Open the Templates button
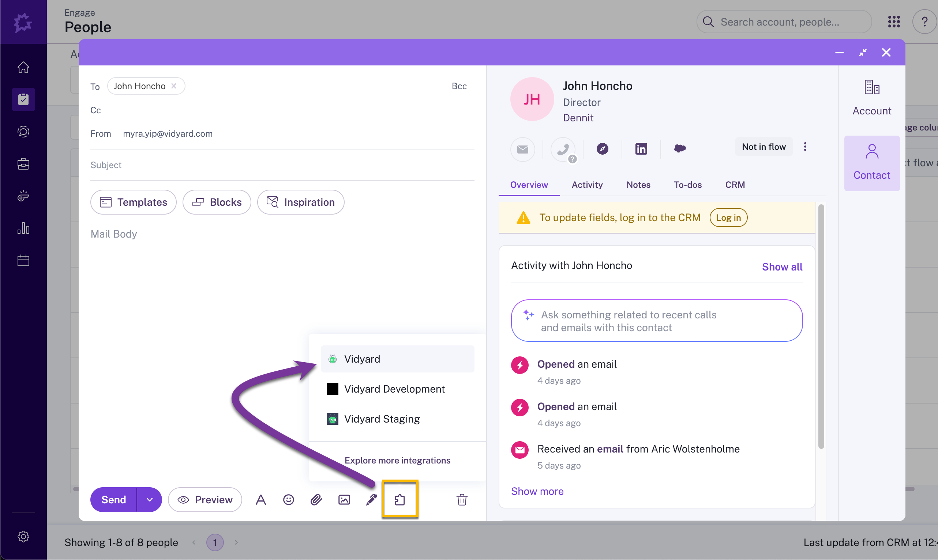 pos(133,202)
